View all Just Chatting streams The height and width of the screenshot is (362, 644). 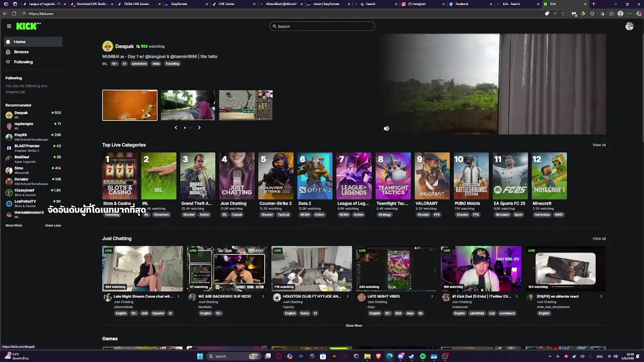coord(599,239)
